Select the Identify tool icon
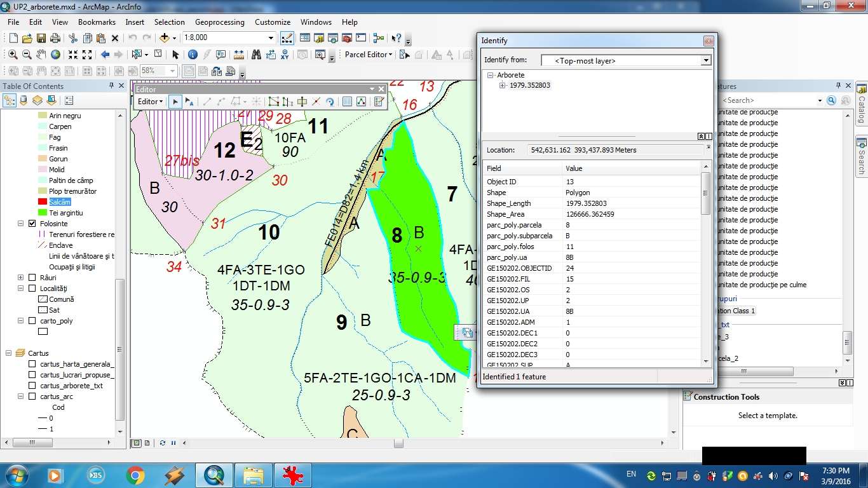This screenshot has height=488, width=868. [193, 55]
